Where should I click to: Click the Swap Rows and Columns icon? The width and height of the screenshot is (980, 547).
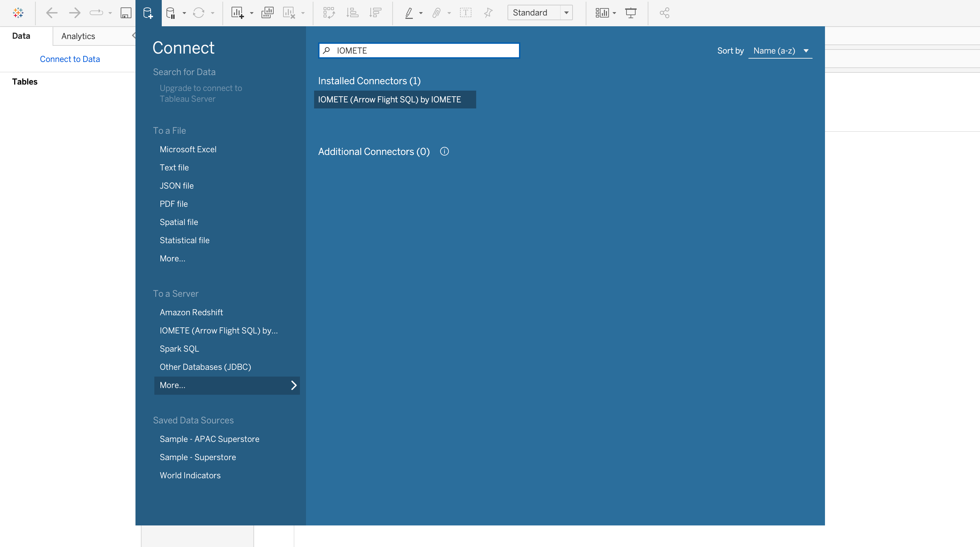(329, 13)
